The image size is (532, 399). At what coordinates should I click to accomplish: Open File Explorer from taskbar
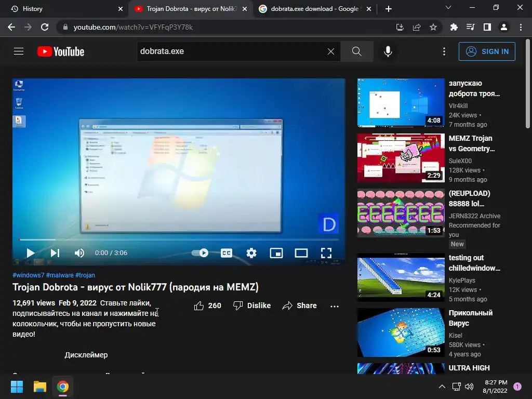(39, 387)
